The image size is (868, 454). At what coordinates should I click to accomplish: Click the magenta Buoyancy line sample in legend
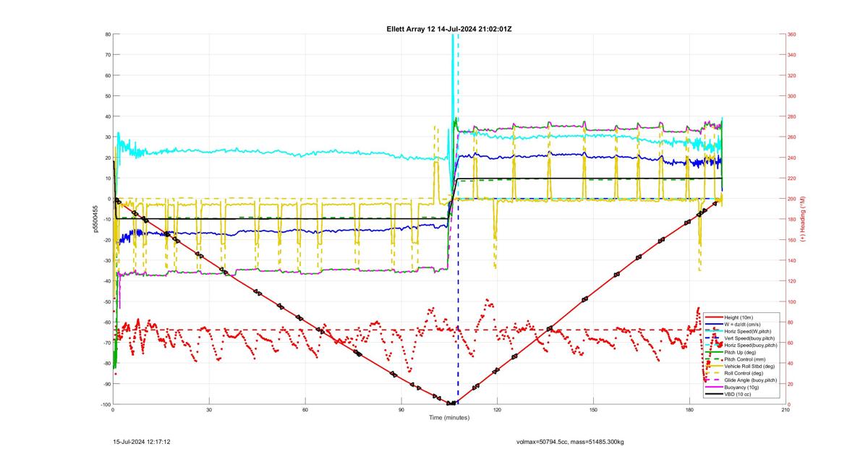[714, 387]
